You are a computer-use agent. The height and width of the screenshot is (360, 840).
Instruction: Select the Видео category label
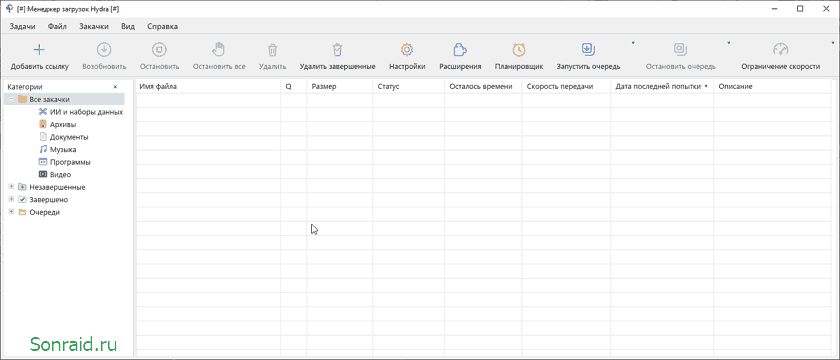61,175
